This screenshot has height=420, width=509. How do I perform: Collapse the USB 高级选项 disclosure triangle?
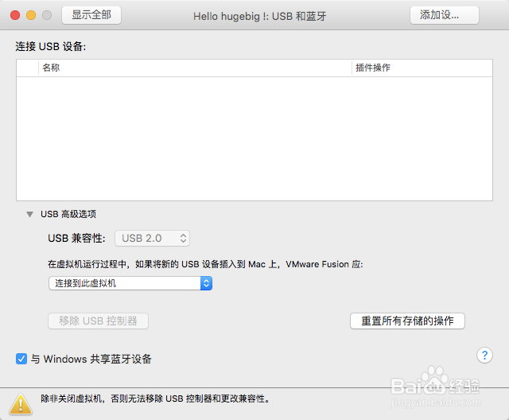pyautogui.click(x=30, y=214)
